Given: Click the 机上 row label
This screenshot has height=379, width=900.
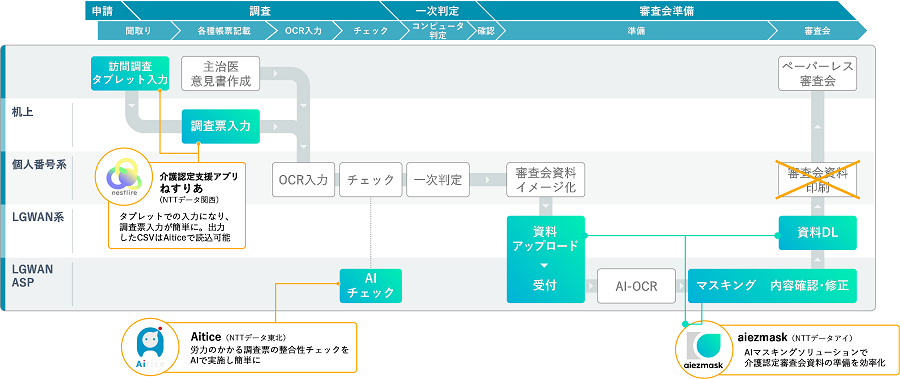Looking at the screenshot, I should coord(22,112).
